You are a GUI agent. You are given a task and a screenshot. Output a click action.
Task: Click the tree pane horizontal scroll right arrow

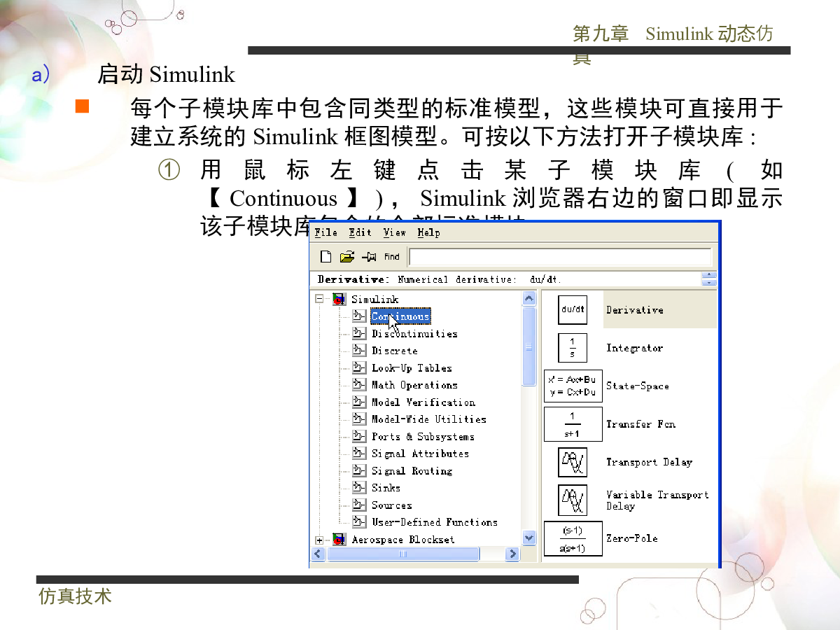pyautogui.click(x=513, y=554)
